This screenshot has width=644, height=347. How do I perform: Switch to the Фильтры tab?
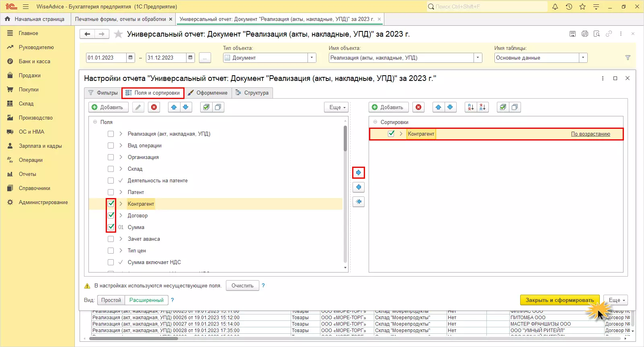(x=103, y=93)
